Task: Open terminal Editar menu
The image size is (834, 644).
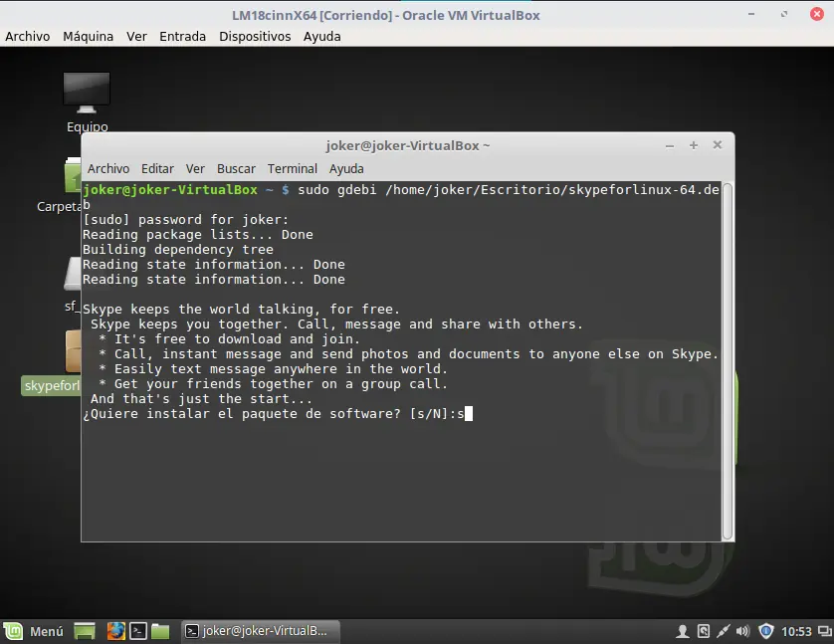Action: [x=157, y=169]
